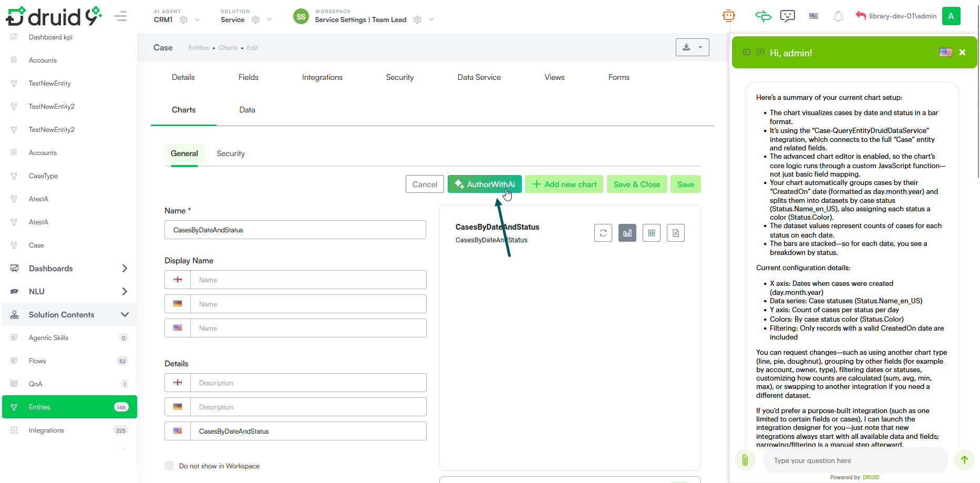Expand the Dashboards menu section

(x=69, y=269)
